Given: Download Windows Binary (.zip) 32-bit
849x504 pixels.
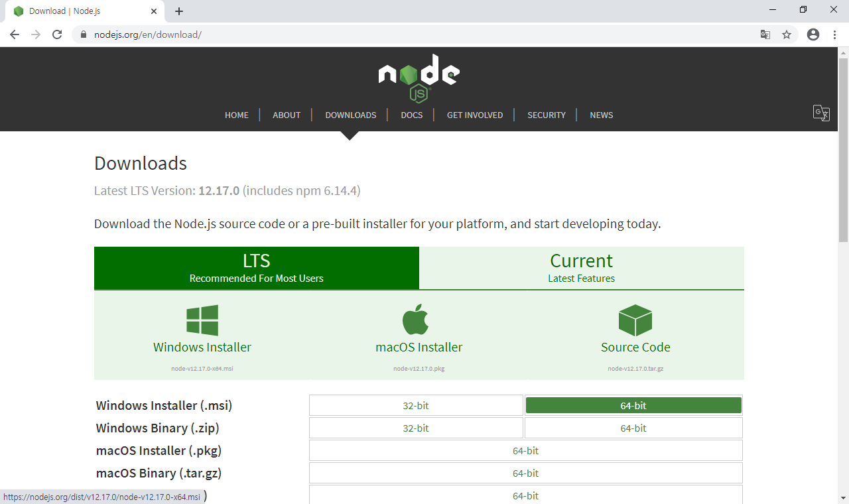Looking at the screenshot, I should (416, 428).
